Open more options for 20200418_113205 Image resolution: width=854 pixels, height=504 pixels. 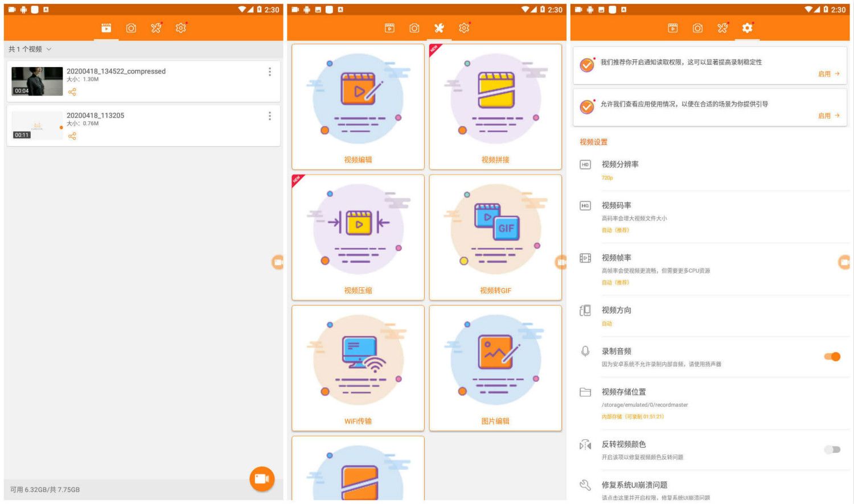[x=270, y=116]
